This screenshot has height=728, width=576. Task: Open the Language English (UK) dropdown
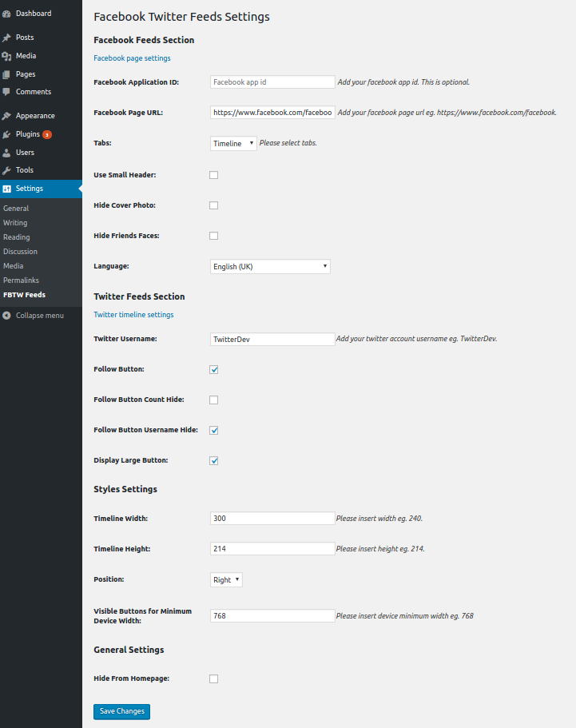pos(270,266)
